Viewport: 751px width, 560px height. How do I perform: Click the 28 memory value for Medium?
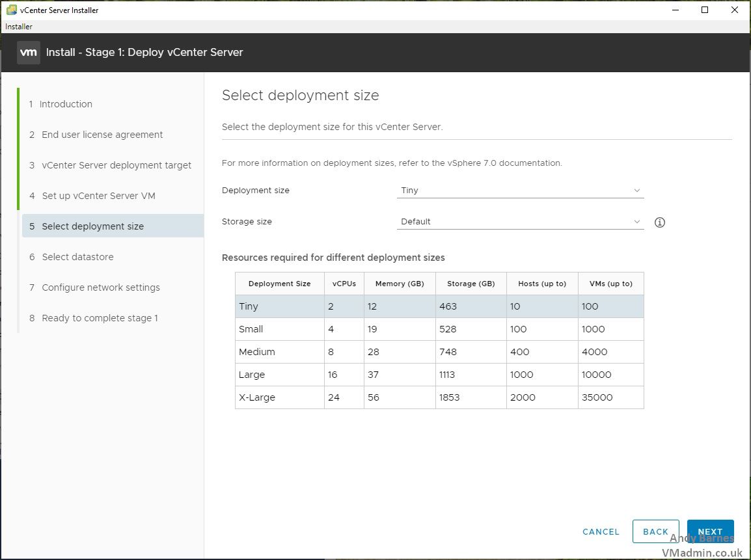click(374, 352)
